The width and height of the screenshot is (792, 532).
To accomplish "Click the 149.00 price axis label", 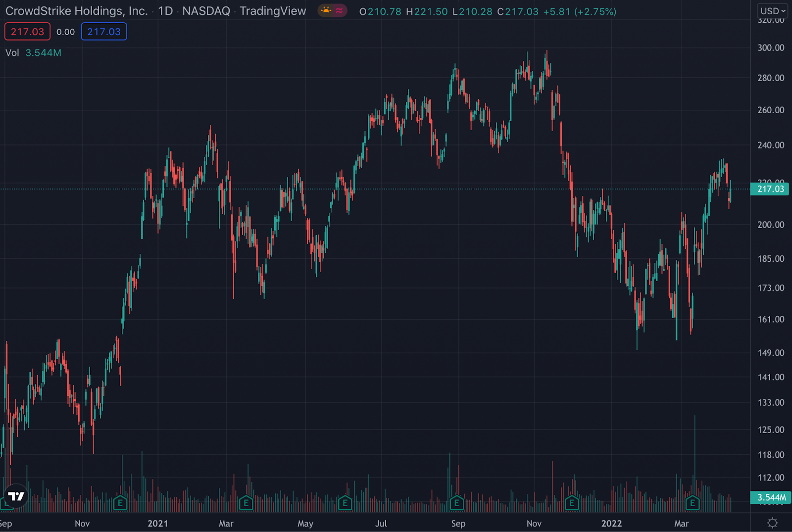I will click(x=771, y=353).
